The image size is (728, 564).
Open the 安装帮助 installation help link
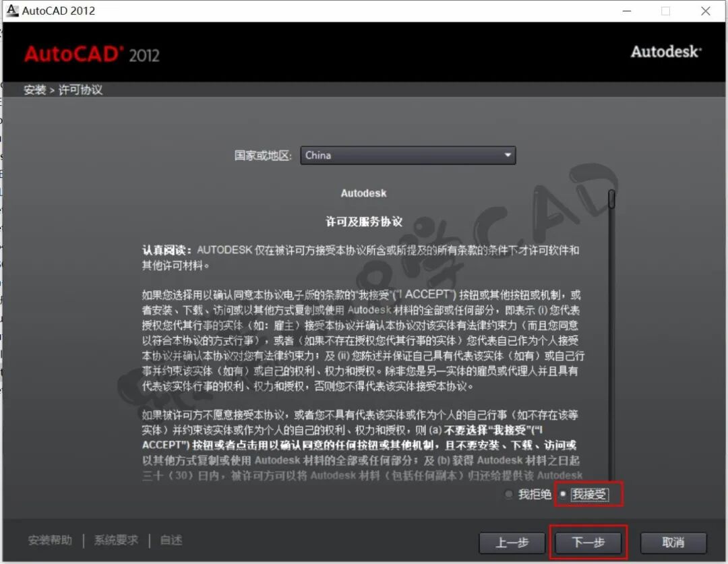[50, 540]
